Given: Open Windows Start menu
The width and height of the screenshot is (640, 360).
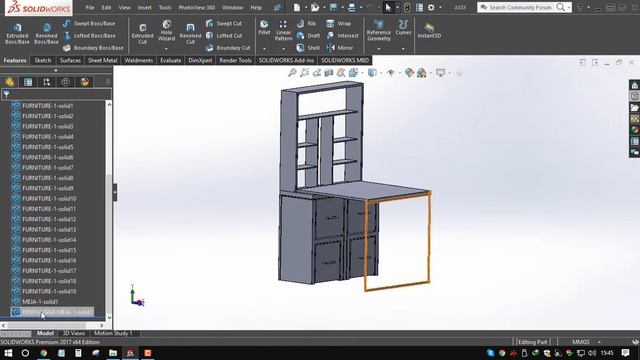Looking at the screenshot, I should coord(8,353).
